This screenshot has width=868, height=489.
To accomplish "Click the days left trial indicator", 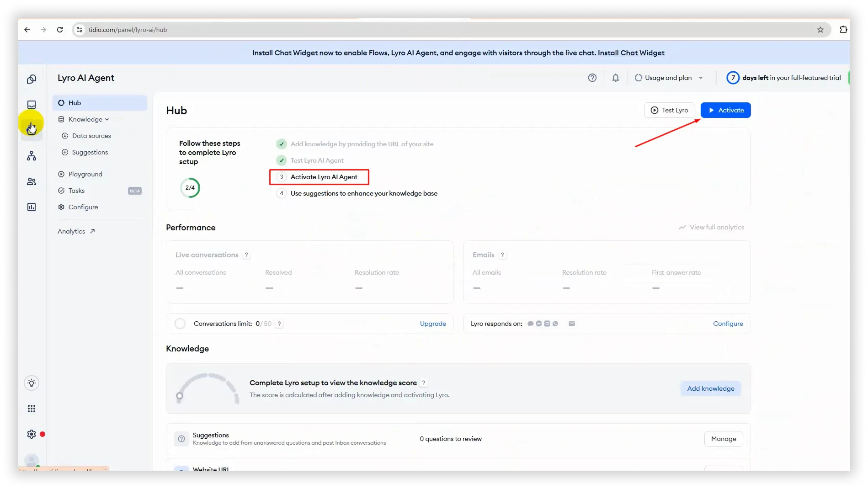I will 783,78.
